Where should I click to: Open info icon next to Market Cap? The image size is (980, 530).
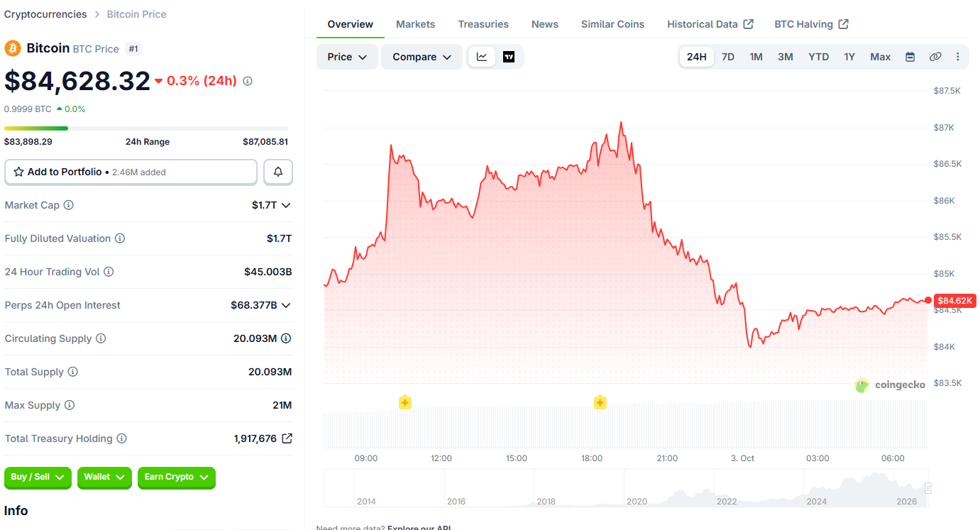[69, 205]
